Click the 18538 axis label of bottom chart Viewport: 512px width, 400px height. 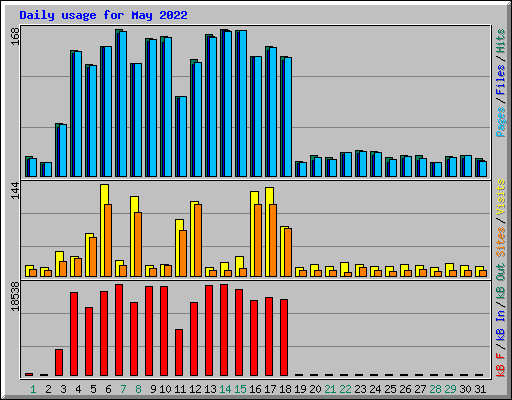15,297
